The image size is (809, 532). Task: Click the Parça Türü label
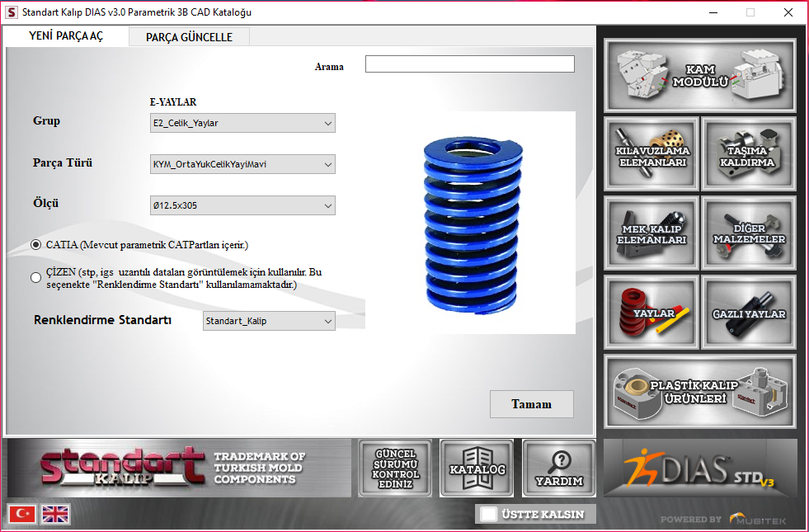coord(63,162)
